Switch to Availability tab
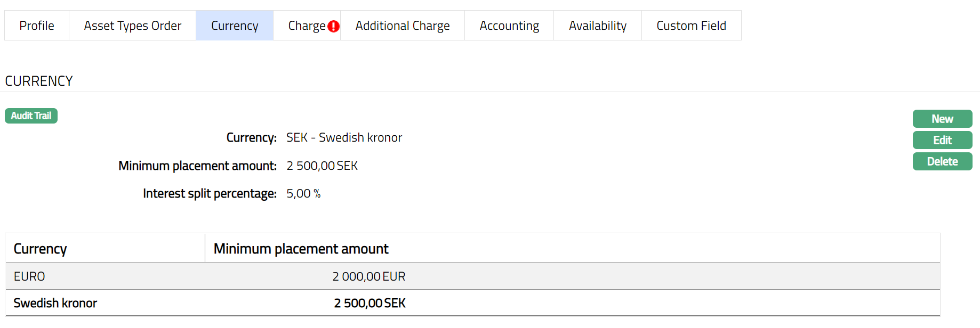The width and height of the screenshot is (980, 328). click(x=598, y=26)
